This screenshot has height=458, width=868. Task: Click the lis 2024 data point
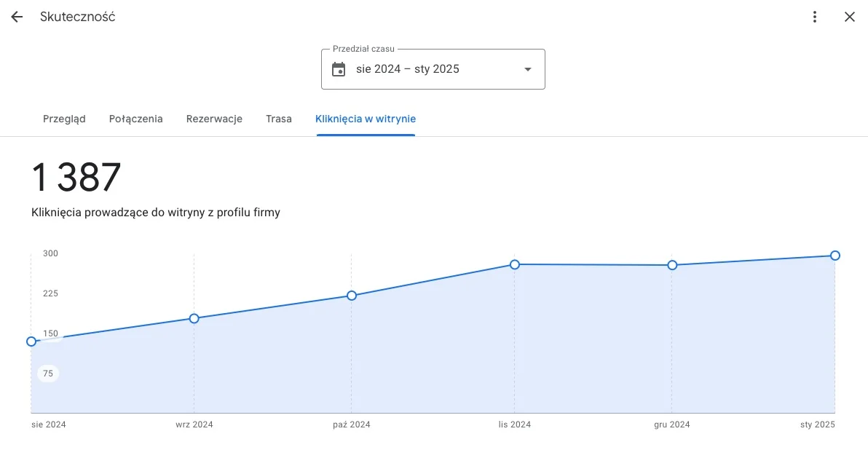[x=515, y=264]
